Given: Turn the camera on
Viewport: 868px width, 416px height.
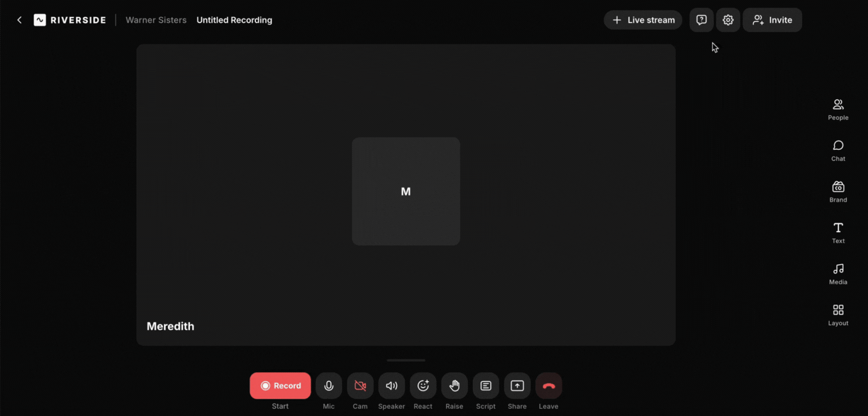Looking at the screenshot, I should pyautogui.click(x=360, y=386).
